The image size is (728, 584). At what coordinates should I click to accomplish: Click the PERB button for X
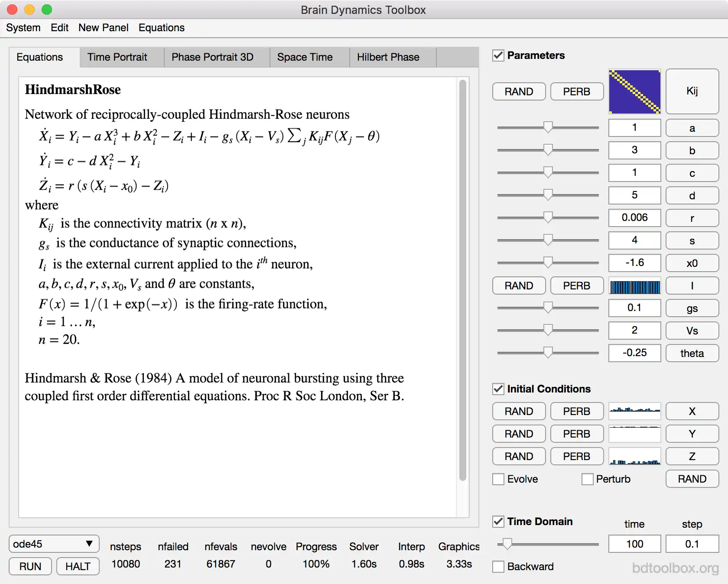tap(577, 411)
